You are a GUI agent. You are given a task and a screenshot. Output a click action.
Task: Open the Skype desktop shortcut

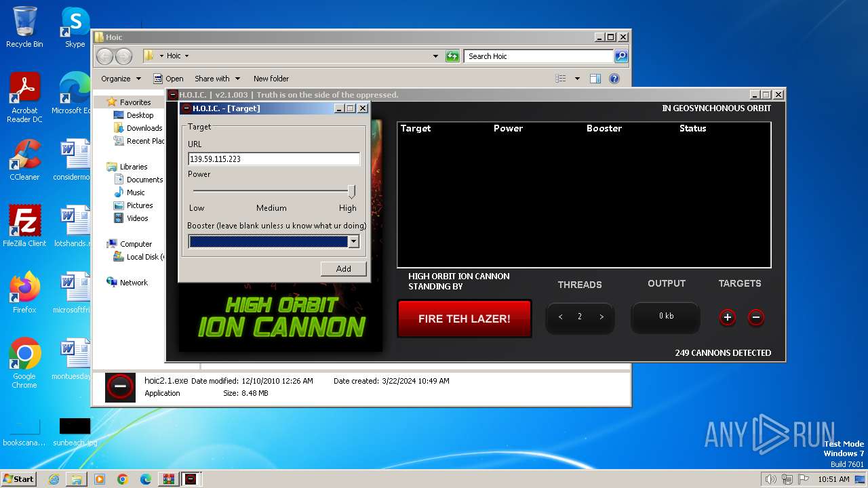pyautogui.click(x=75, y=27)
